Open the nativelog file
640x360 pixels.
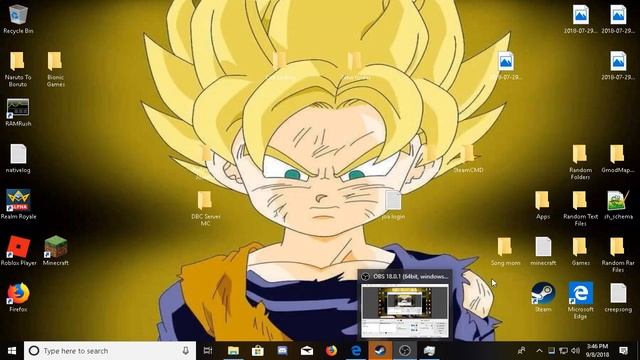point(18,158)
